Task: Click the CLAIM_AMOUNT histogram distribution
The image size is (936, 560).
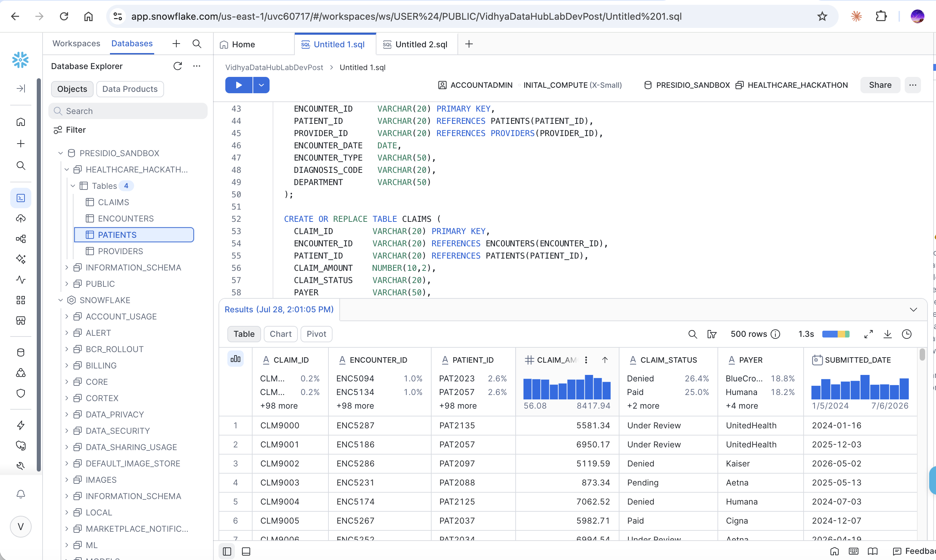Action: (x=567, y=387)
